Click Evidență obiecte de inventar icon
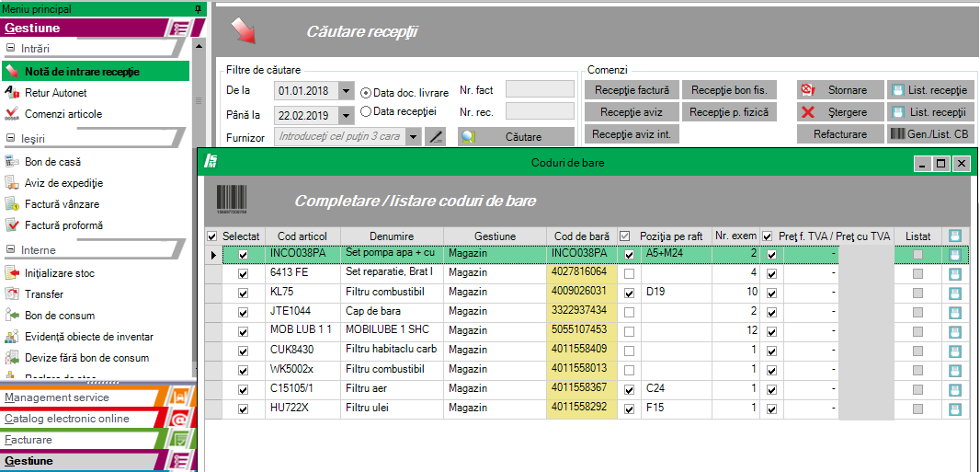The height and width of the screenshot is (472, 980). [12, 337]
